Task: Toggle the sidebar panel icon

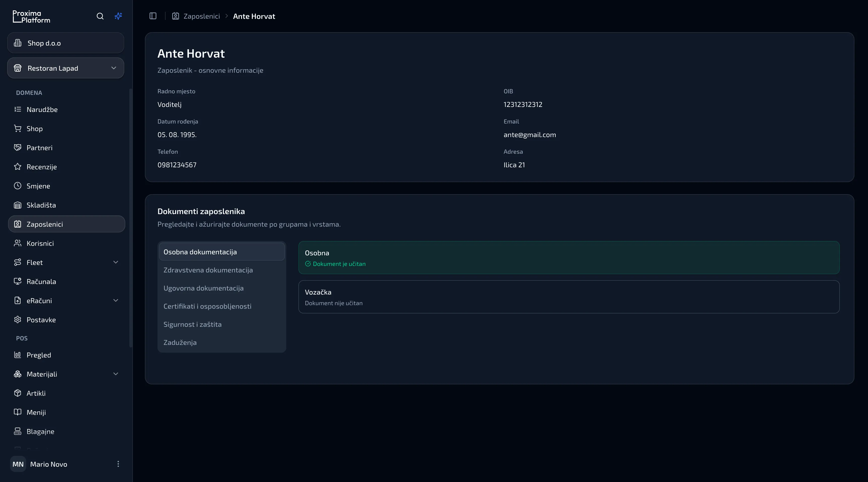Action: pos(153,16)
